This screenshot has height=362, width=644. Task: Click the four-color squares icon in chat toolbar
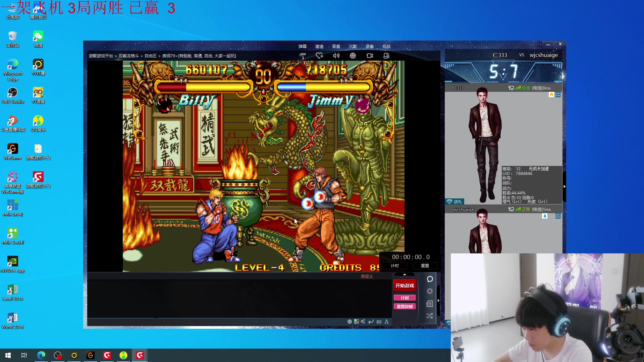[x=357, y=321]
